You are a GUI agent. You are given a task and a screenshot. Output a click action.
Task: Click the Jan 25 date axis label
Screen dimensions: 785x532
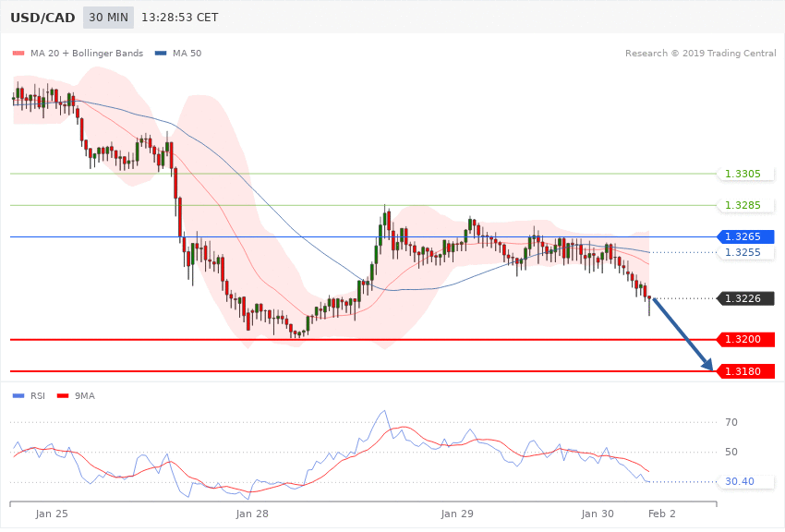coord(52,514)
